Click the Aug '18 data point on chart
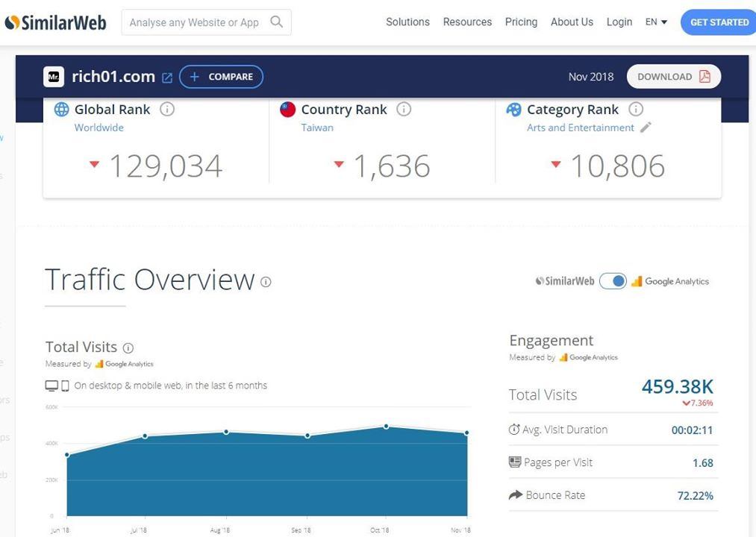 pyautogui.click(x=226, y=432)
